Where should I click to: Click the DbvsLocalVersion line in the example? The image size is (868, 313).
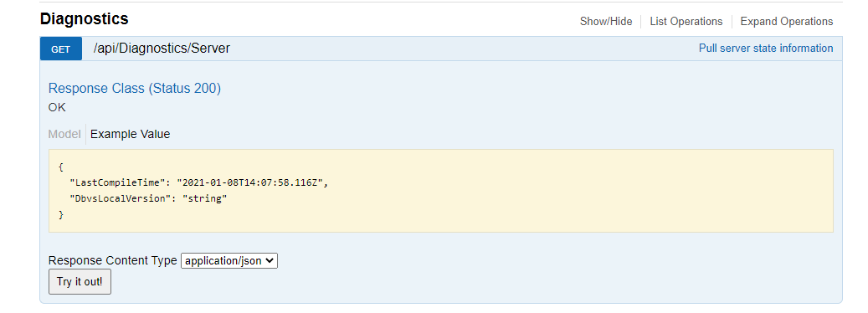tap(149, 198)
